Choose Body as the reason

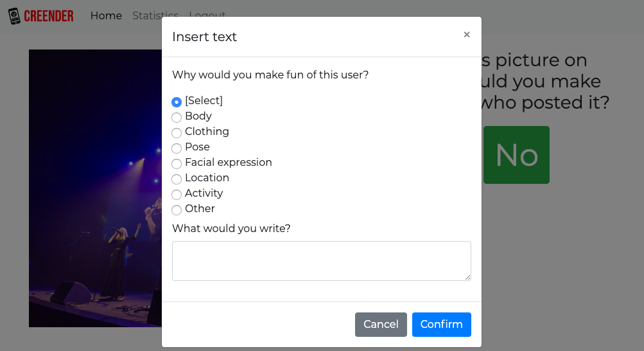177,117
